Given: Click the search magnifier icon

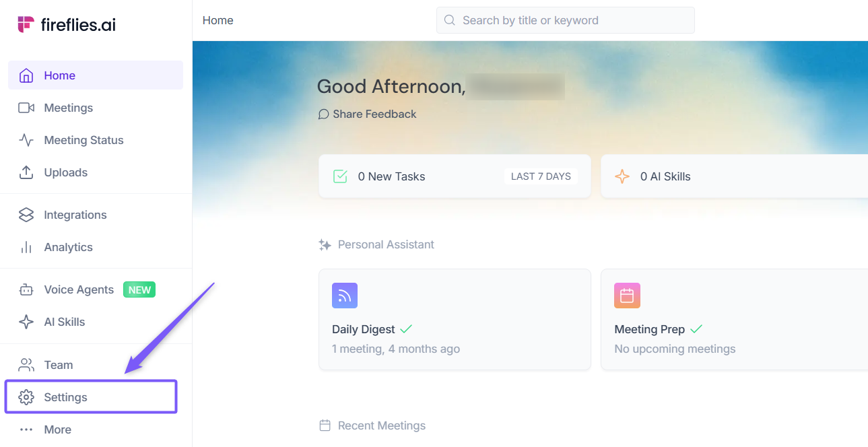Looking at the screenshot, I should click(x=449, y=20).
